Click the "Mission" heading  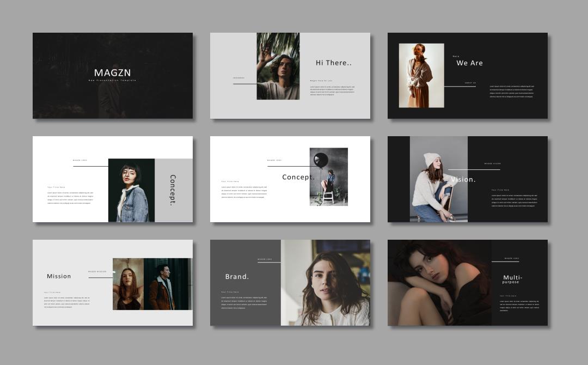(x=59, y=276)
